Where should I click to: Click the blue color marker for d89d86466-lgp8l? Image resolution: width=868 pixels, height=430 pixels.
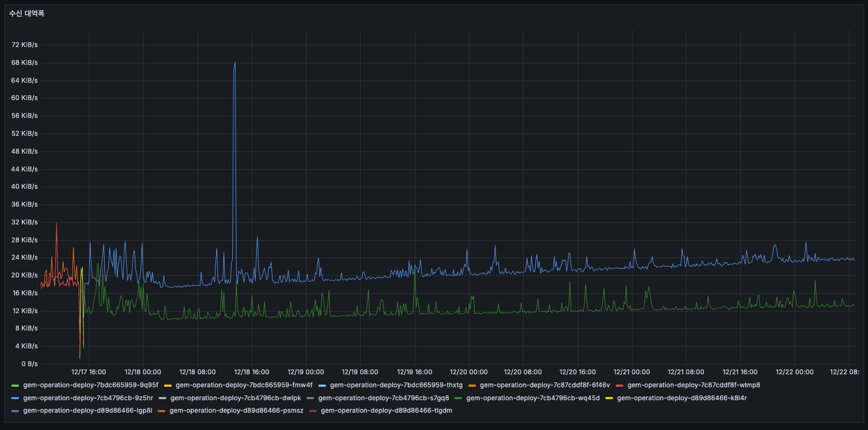(x=15, y=411)
